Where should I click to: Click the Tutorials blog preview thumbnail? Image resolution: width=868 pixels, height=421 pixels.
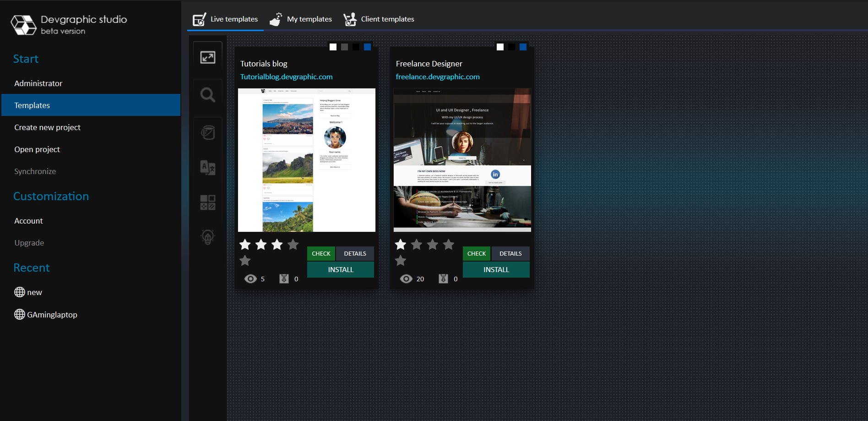click(x=307, y=160)
